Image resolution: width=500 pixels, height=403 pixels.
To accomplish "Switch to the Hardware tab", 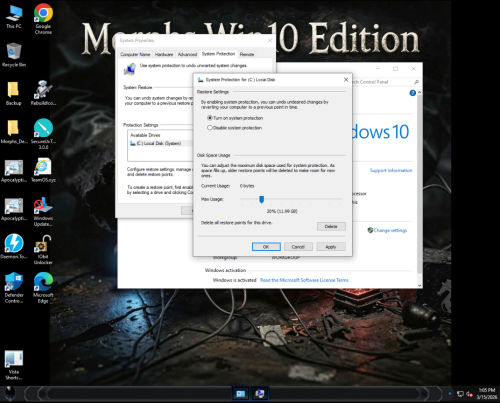I will (164, 54).
